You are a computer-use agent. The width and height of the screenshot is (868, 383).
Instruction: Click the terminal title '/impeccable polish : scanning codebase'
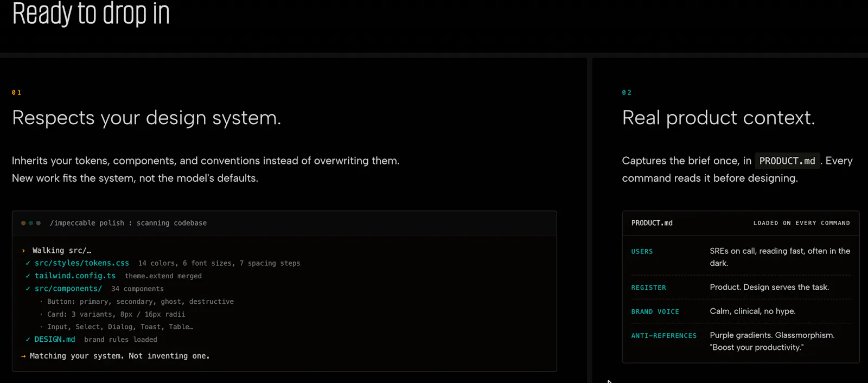(128, 223)
